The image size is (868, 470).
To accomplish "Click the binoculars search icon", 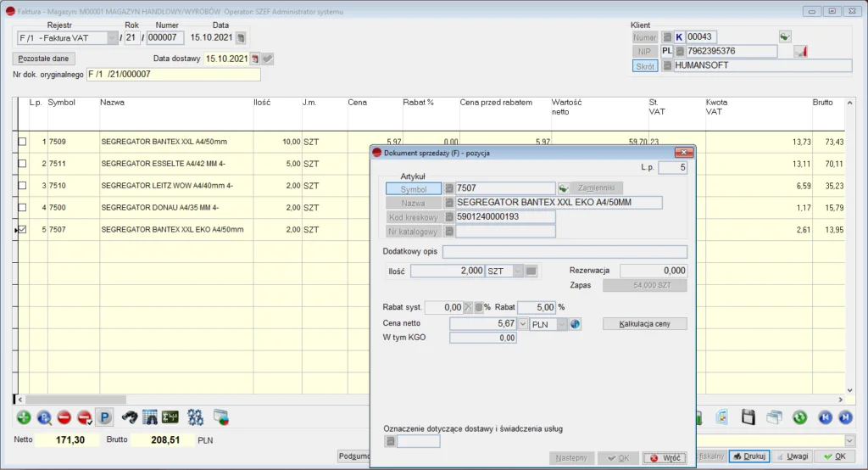I will click(x=130, y=417).
